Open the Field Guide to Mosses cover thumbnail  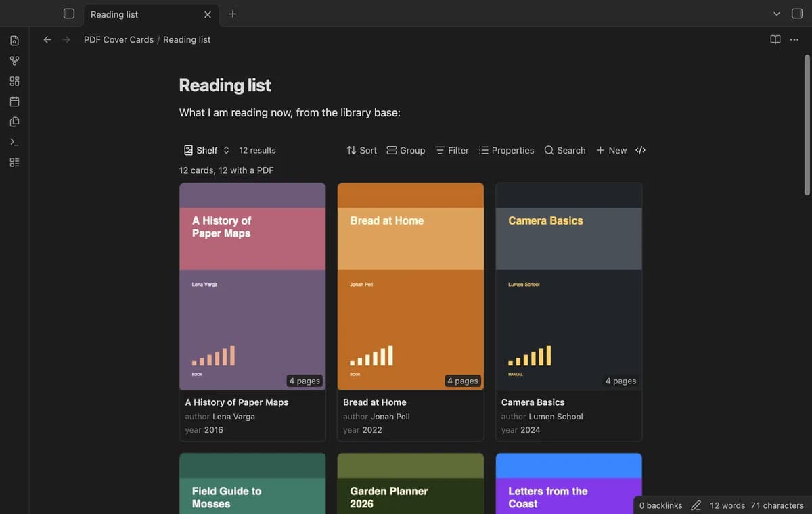[252, 484]
